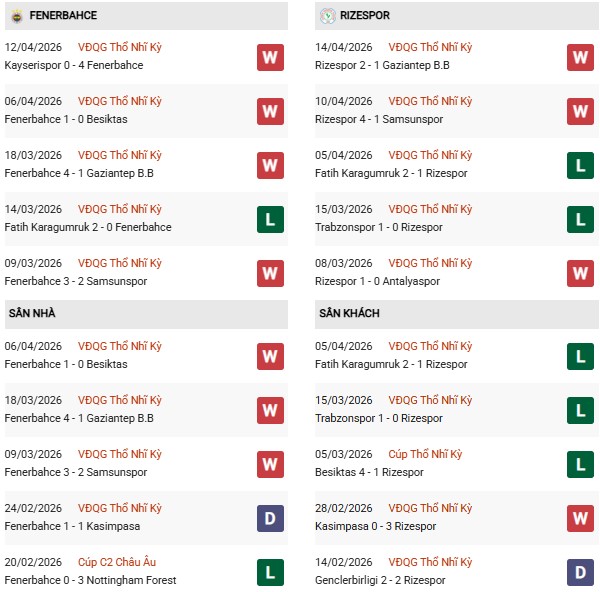This screenshot has height=592, width=600.
Task: Open Fenerbahce 3 - 2 Samsunspor match in top list
Action: 76,281
